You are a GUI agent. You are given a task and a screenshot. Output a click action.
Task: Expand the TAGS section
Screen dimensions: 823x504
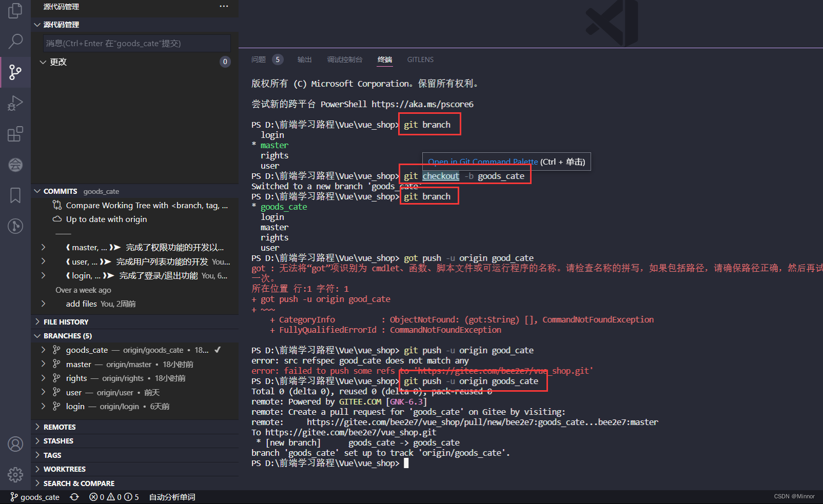[37, 455]
